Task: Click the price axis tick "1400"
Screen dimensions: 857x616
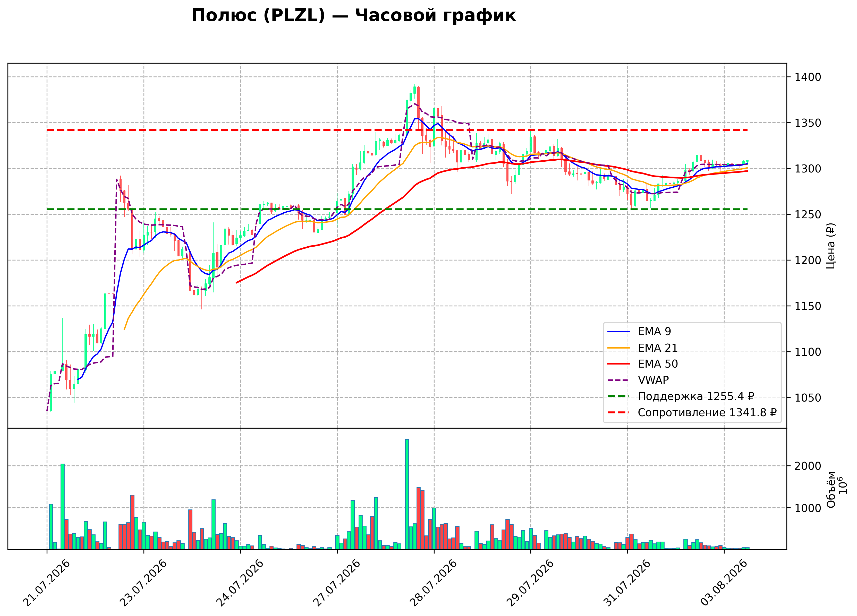Action: pyautogui.click(x=808, y=77)
